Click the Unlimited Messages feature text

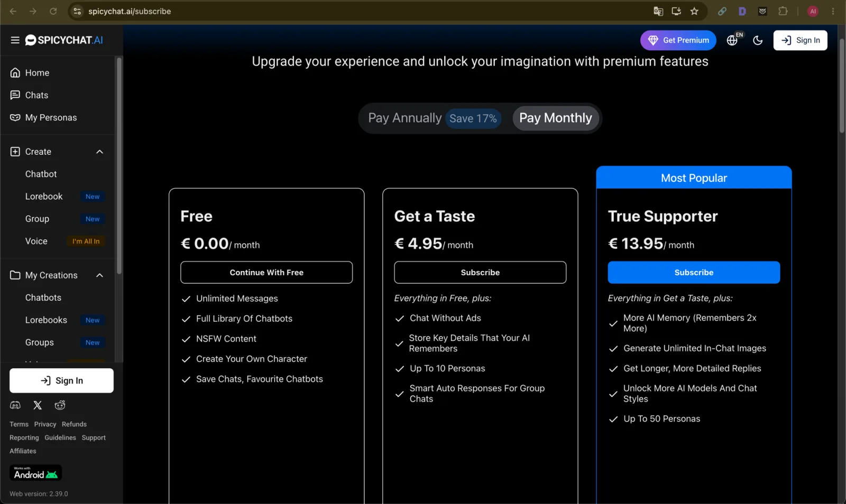[237, 298]
